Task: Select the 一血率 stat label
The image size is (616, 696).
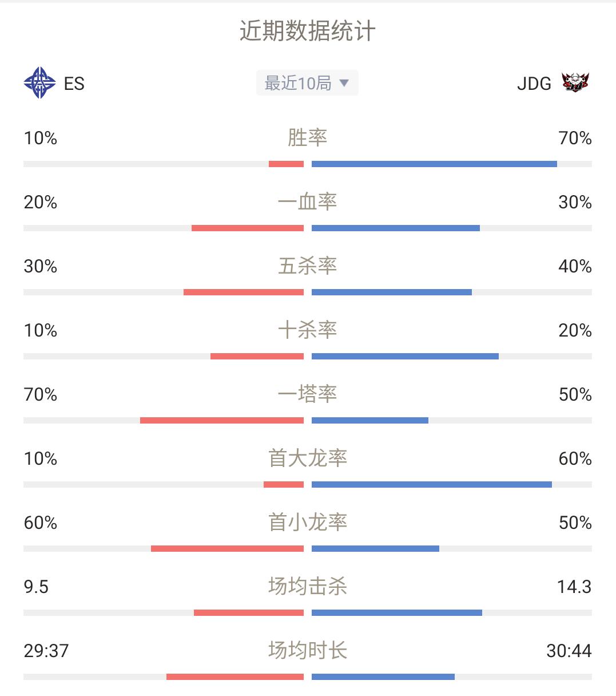Action: pyautogui.click(x=308, y=202)
